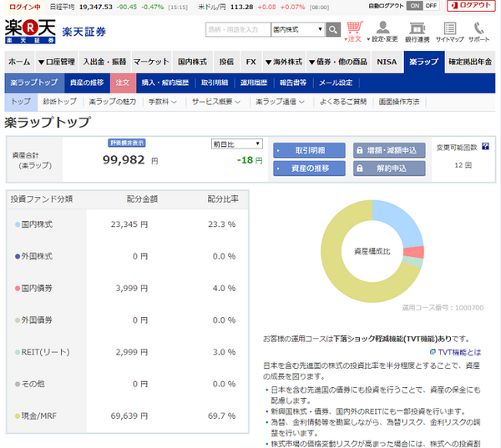Expand the 海外株式 menu
Image resolution: width=501 pixels, height=448 pixels.
pyautogui.click(x=284, y=62)
